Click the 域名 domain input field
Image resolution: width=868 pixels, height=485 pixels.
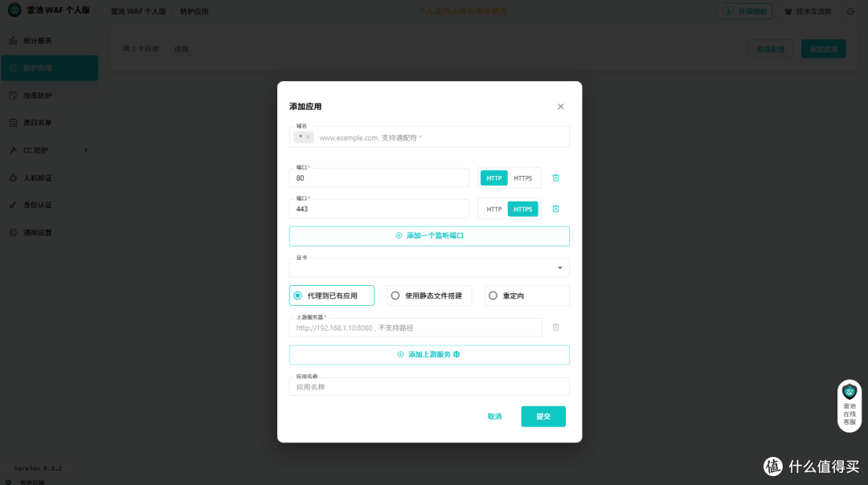[x=429, y=137]
